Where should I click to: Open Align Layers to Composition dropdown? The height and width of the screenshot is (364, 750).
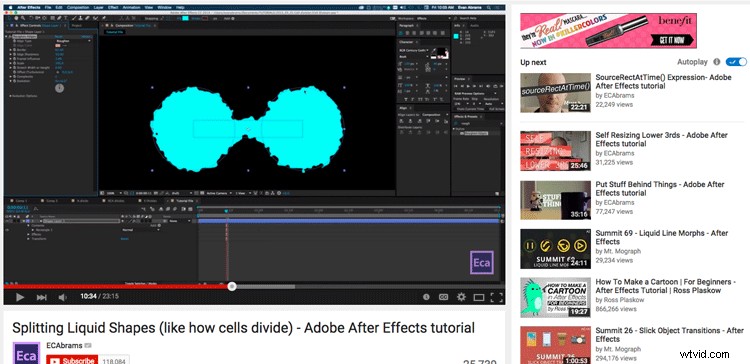click(x=435, y=115)
